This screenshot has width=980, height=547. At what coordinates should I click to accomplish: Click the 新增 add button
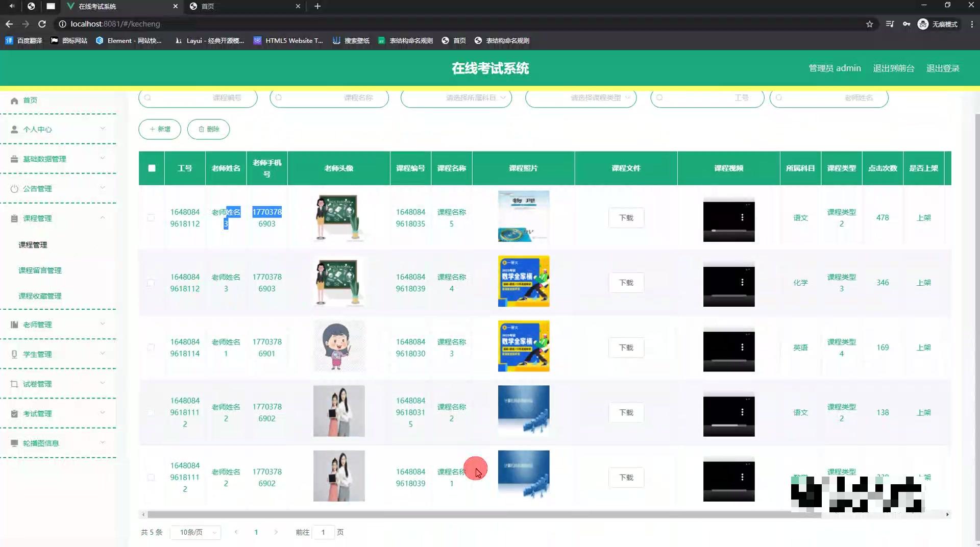(159, 129)
